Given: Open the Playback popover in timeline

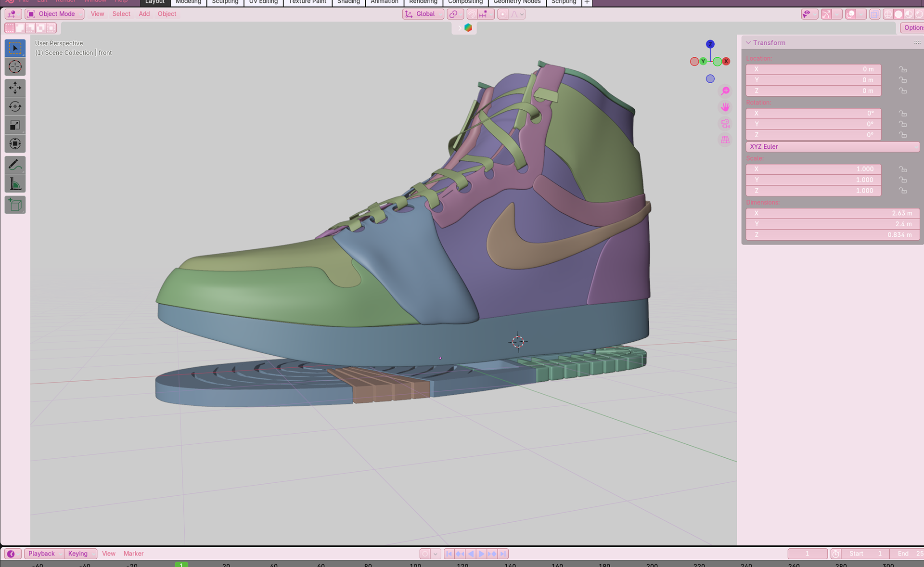Looking at the screenshot, I should (41, 554).
